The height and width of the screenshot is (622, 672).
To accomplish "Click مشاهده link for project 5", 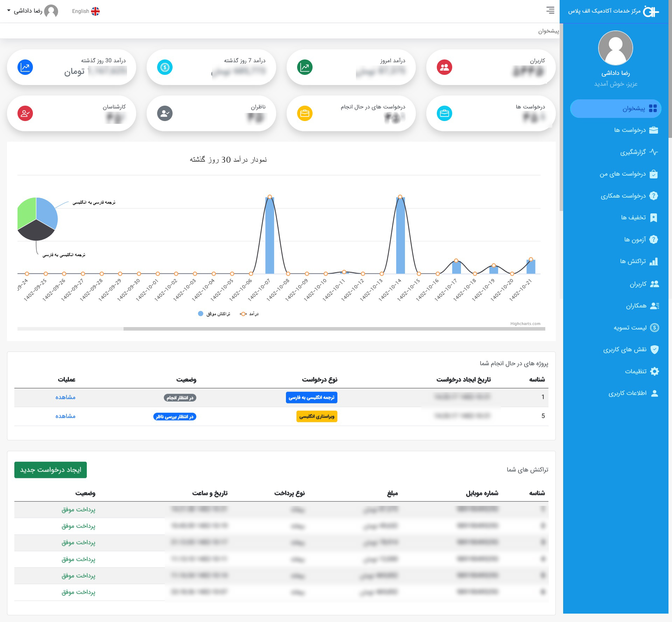I will [65, 416].
